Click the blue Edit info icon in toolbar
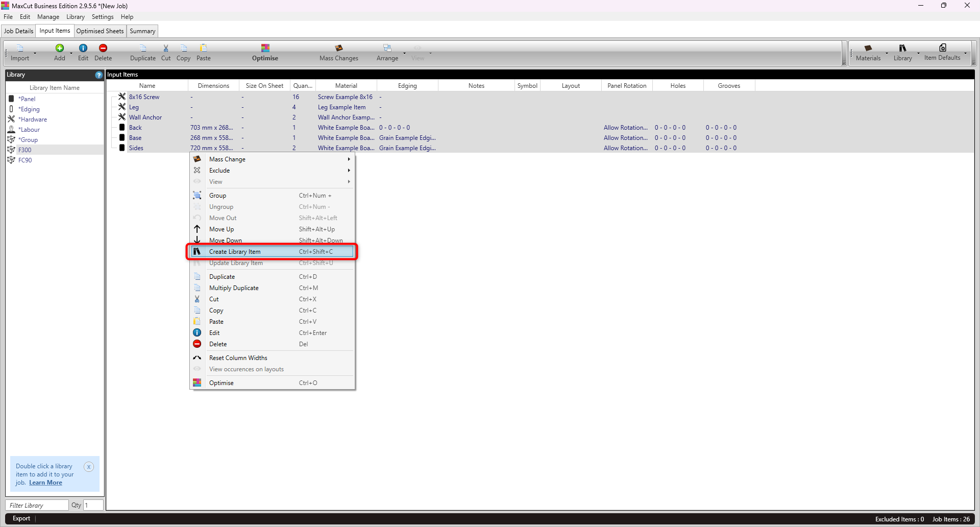Image resolution: width=980 pixels, height=527 pixels. [x=83, y=48]
